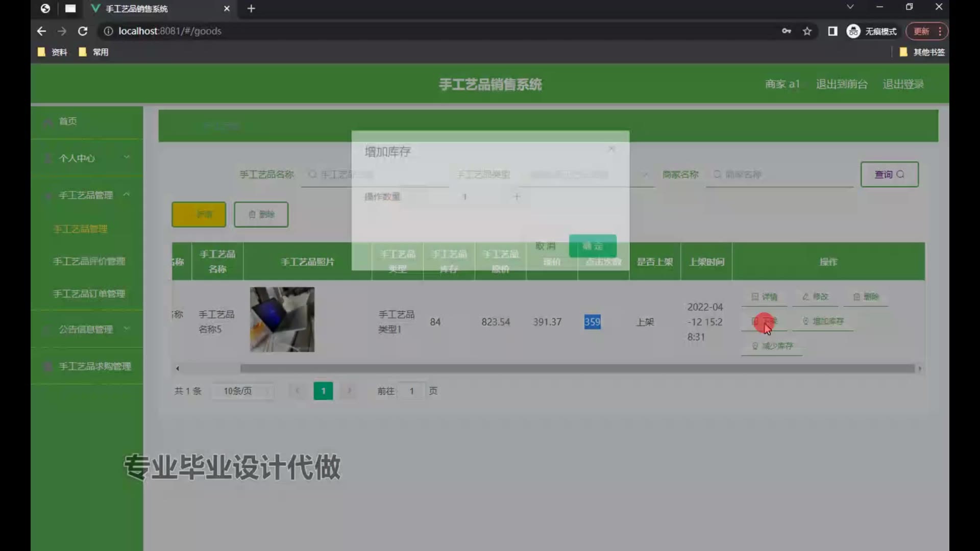The image size is (980, 551).
Task: Click the 减少库存 action icon
Action: [x=755, y=346]
